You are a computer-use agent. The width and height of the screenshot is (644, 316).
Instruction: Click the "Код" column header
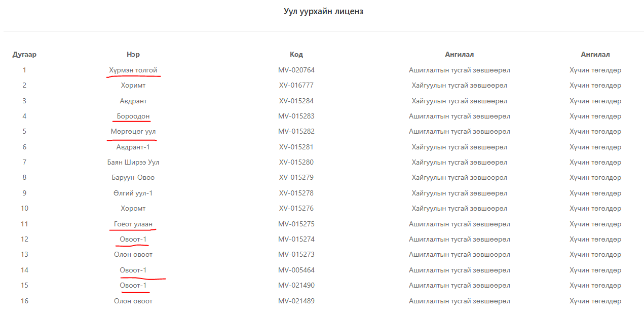tap(296, 55)
